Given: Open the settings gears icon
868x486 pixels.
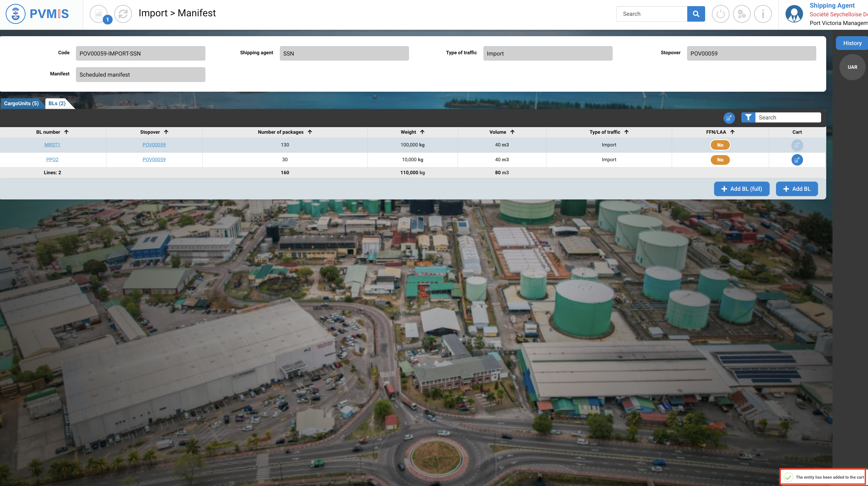Looking at the screenshot, I should tap(742, 14).
